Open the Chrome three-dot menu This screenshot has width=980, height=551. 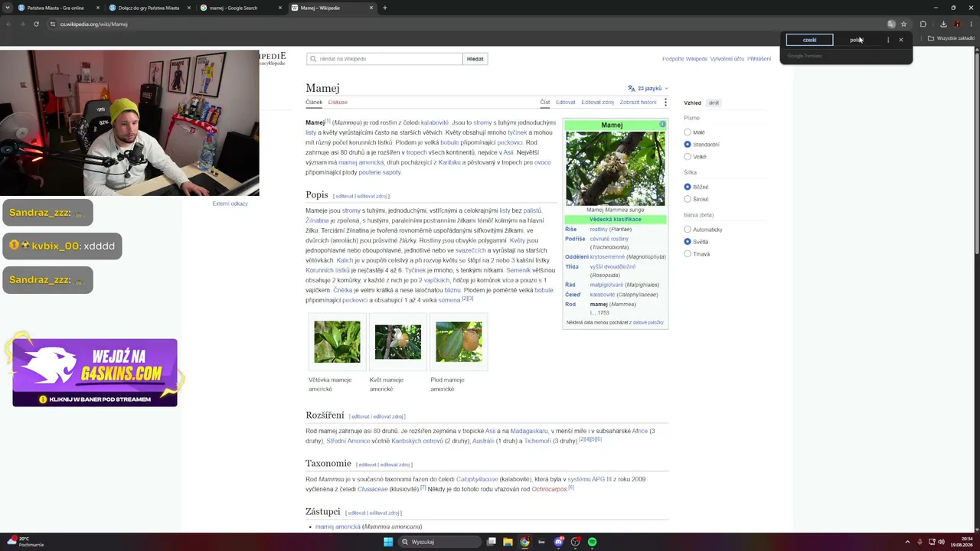(971, 24)
